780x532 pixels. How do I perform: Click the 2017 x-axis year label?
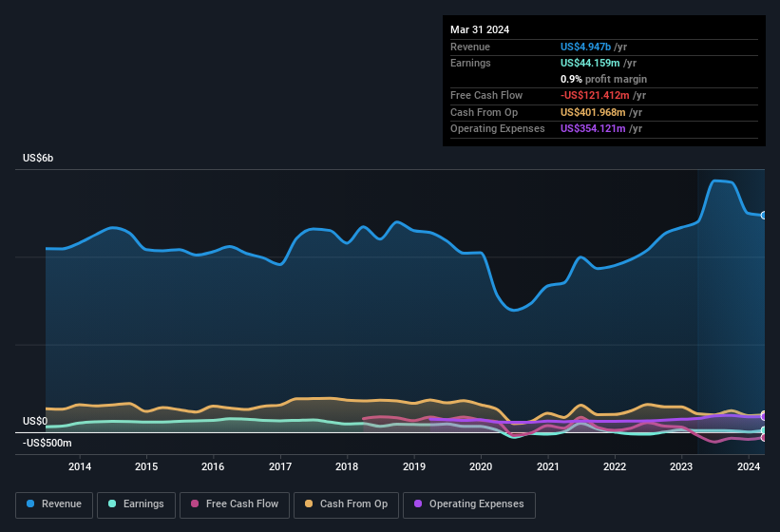click(x=280, y=466)
